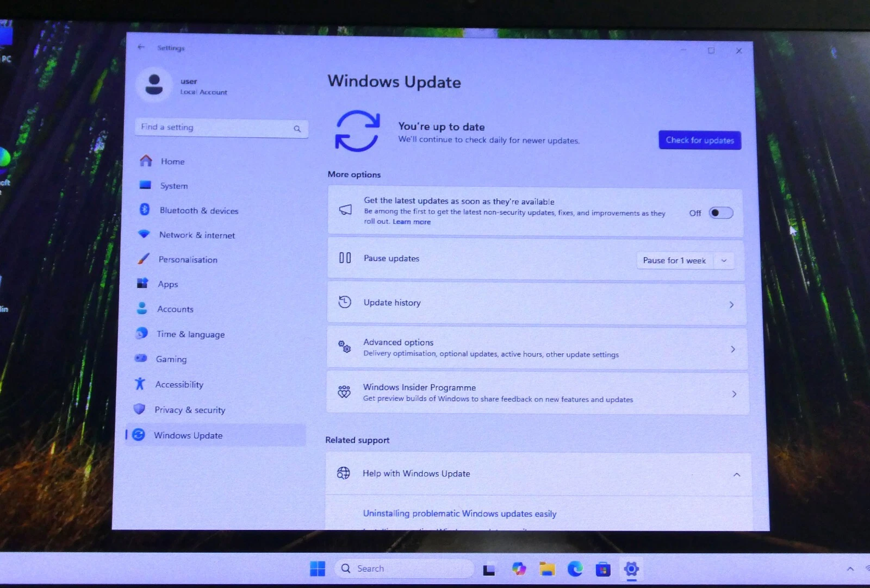
Task: Click the Accounts person icon
Action: tap(142, 308)
